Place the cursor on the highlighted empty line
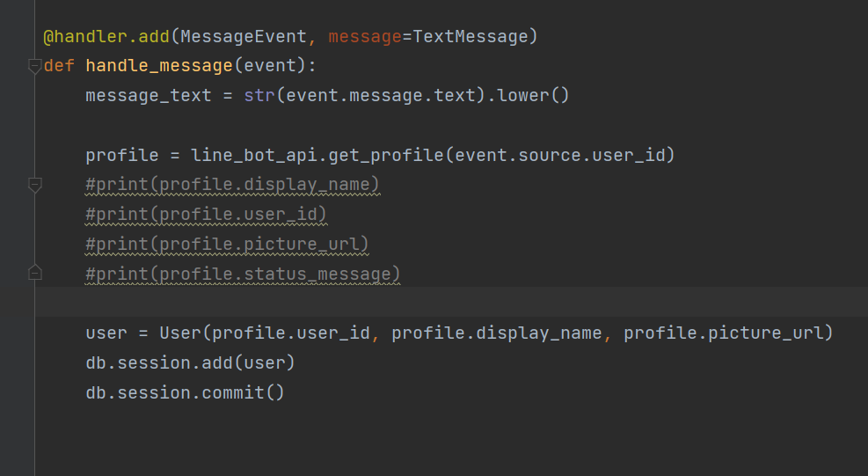The image size is (868, 476). pyautogui.click(x=451, y=302)
